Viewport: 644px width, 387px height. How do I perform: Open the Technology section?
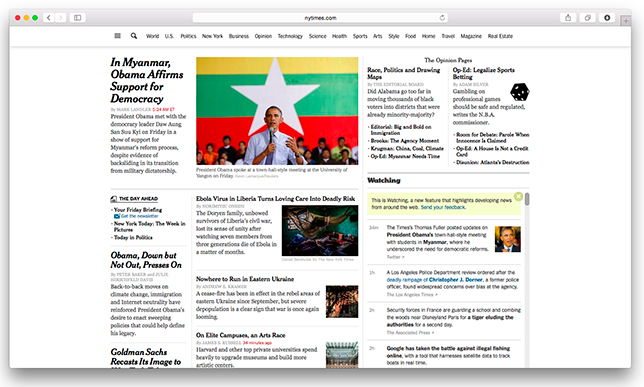point(290,36)
